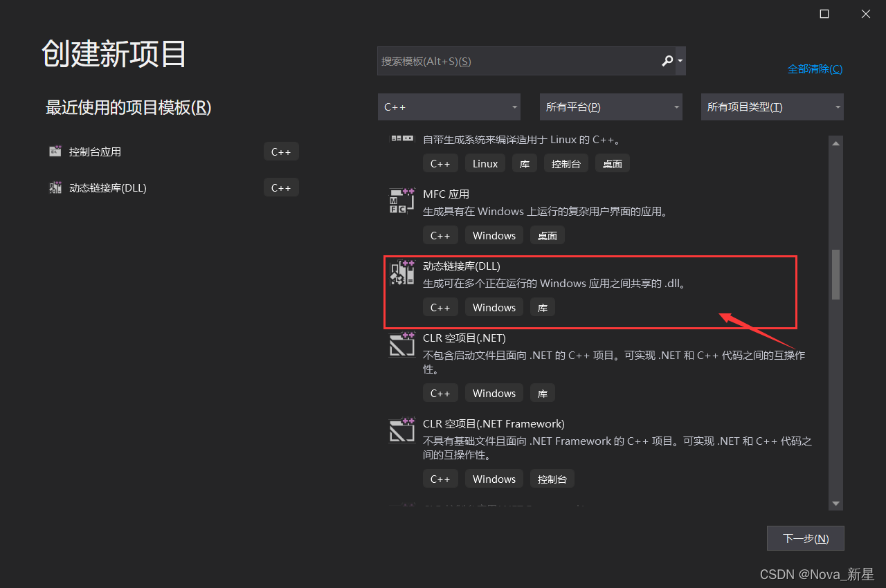Open the 所有平台 platform filter dropdown
Image resolution: width=886 pixels, height=588 pixels.
pyautogui.click(x=611, y=107)
